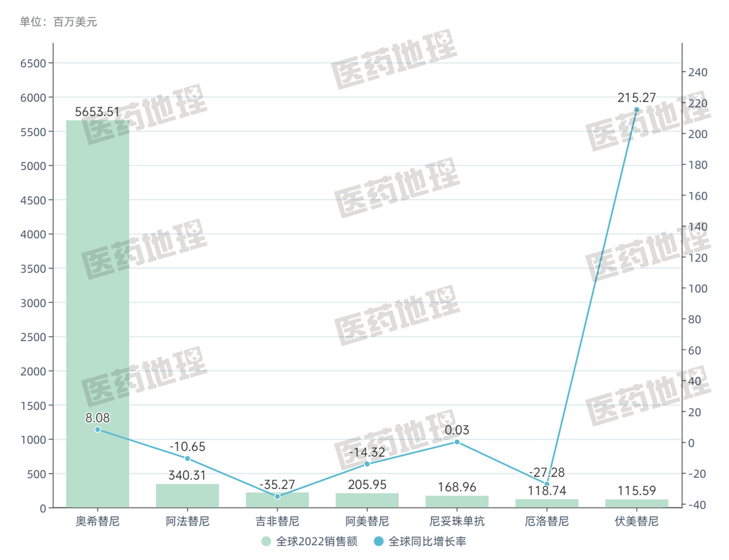The image size is (729, 560).
Task: Select the -35.27 data point on 吉非替尼
Action: tap(277, 497)
